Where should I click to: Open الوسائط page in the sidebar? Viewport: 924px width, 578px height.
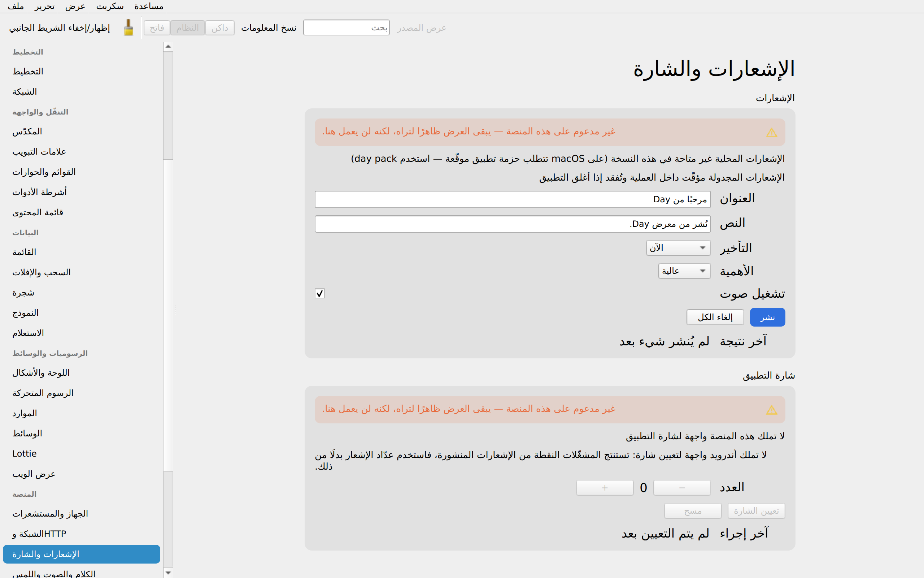(x=81, y=433)
